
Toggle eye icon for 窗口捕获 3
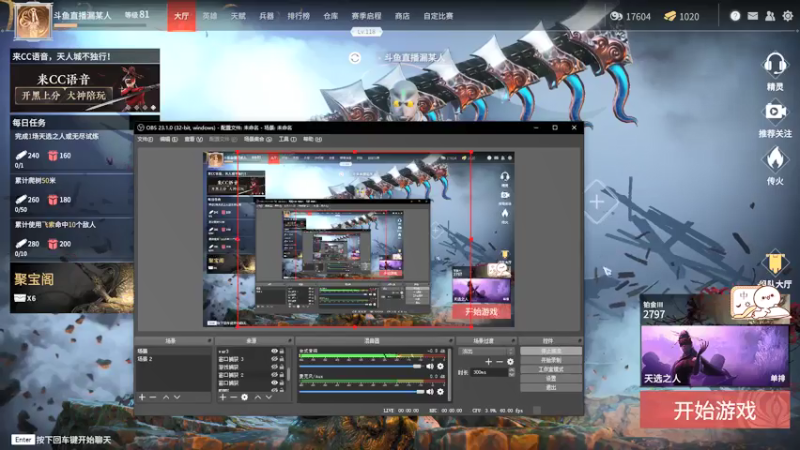pos(274,359)
